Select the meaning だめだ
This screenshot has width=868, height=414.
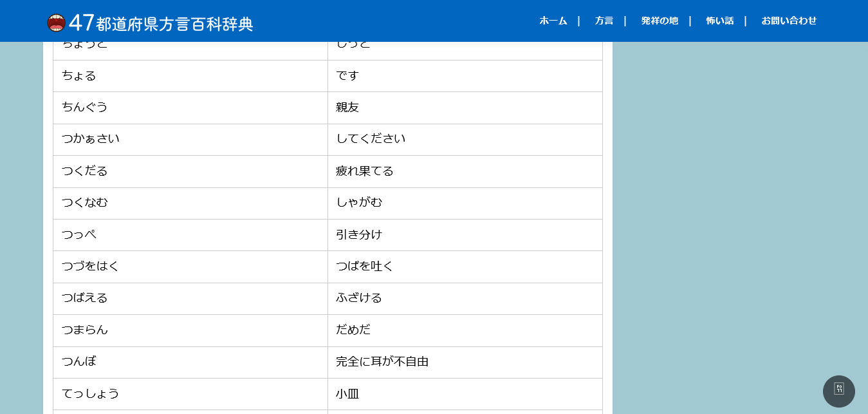click(x=353, y=330)
